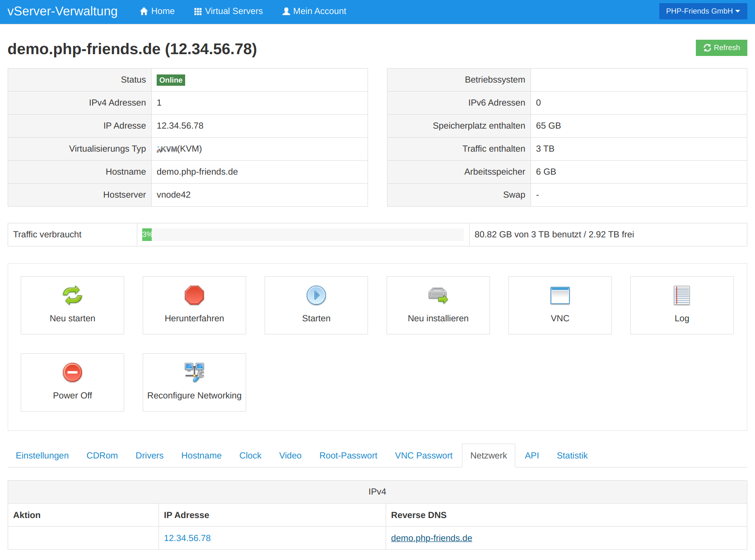
Task: Open the demo.php-friends.de reverse DNS link
Action: coord(431,538)
